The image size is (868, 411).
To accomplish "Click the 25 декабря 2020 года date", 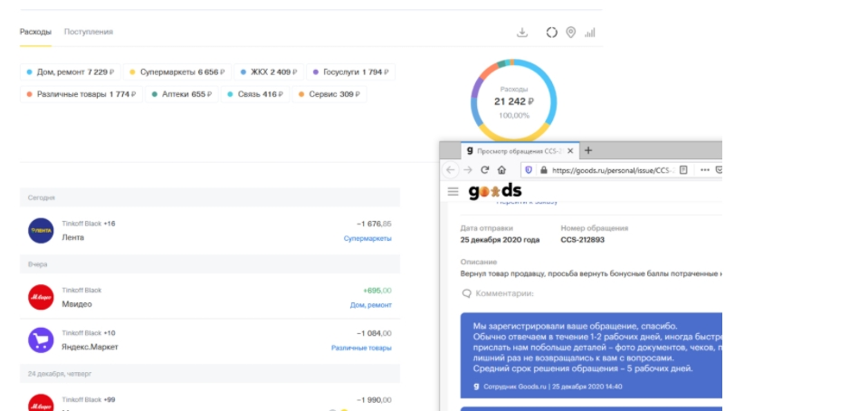I will point(500,240).
